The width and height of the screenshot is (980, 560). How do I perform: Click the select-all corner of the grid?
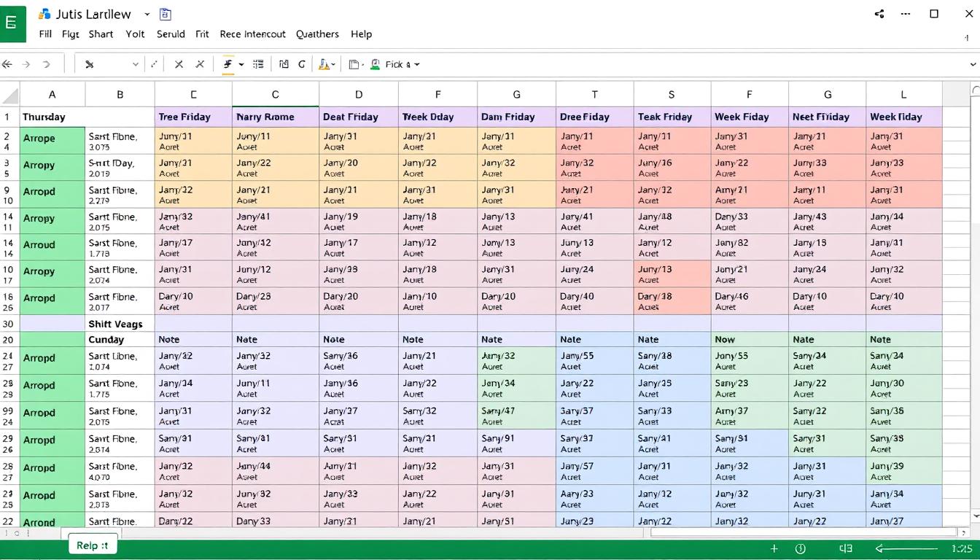(9, 94)
